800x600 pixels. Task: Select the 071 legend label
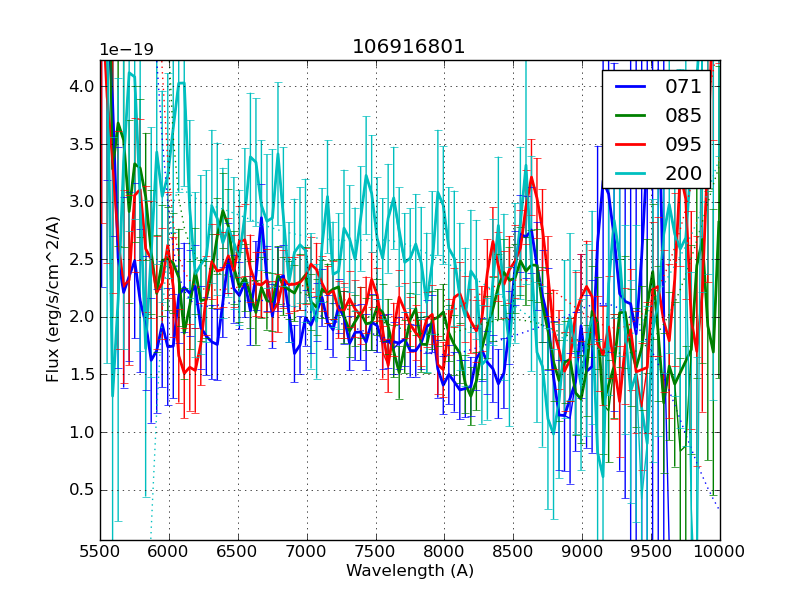[683, 87]
